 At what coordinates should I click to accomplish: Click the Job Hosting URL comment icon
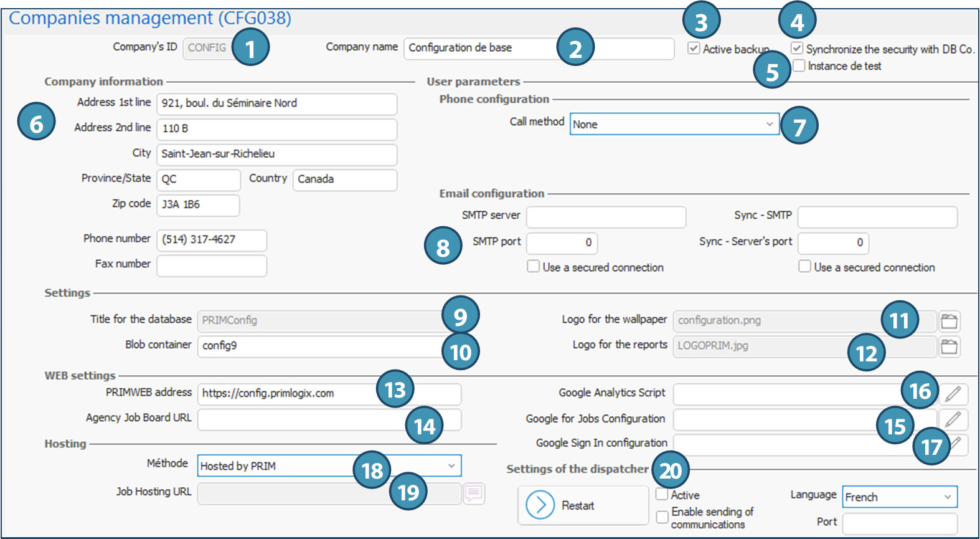[473, 494]
